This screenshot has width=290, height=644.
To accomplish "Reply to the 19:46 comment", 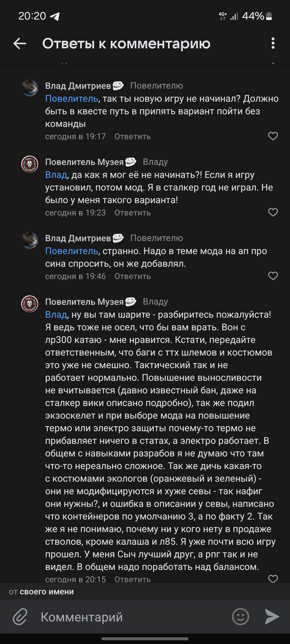I will [x=132, y=276].
